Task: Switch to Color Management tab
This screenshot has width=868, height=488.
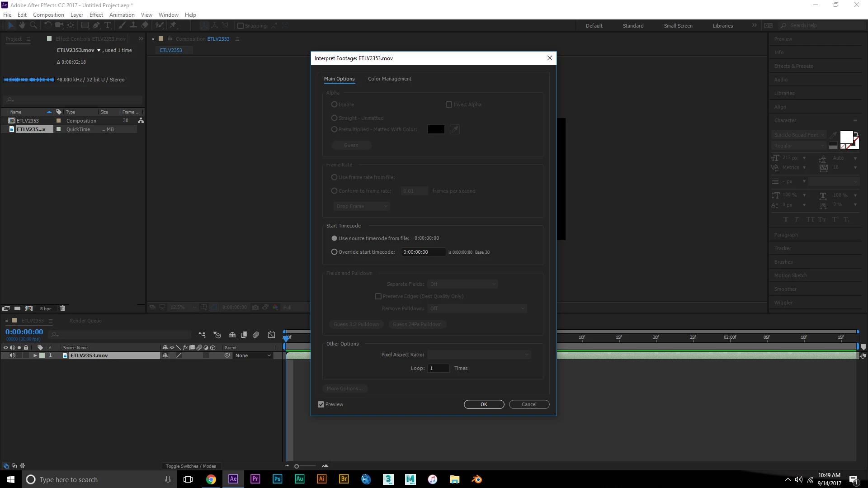Action: (389, 79)
